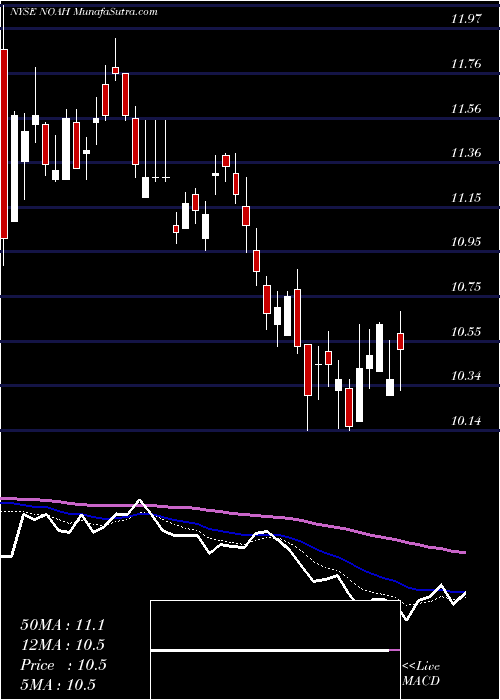
Task: Click the pink 50MA line's right end
Action: click(x=463, y=553)
